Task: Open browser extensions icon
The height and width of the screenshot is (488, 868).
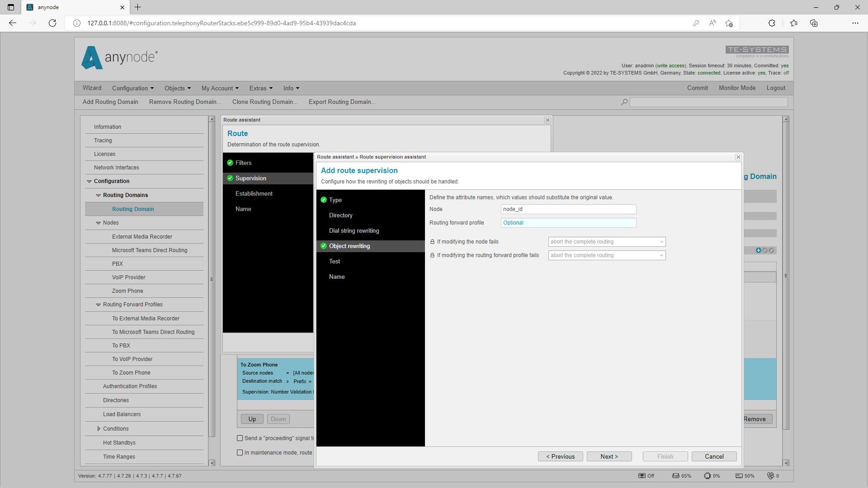Action: coord(772,23)
